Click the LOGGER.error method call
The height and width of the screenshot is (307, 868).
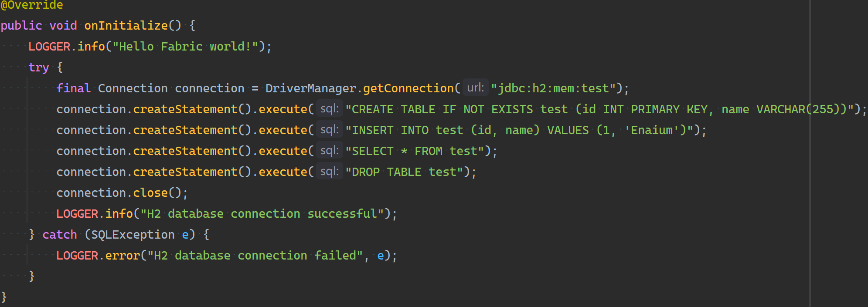[x=122, y=256]
